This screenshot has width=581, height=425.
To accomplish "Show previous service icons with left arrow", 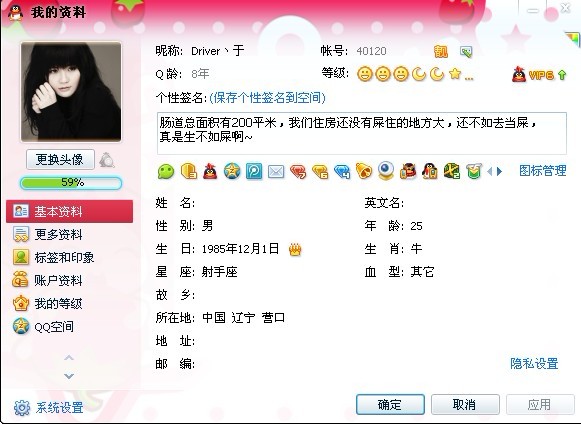I will coord(489,171).
